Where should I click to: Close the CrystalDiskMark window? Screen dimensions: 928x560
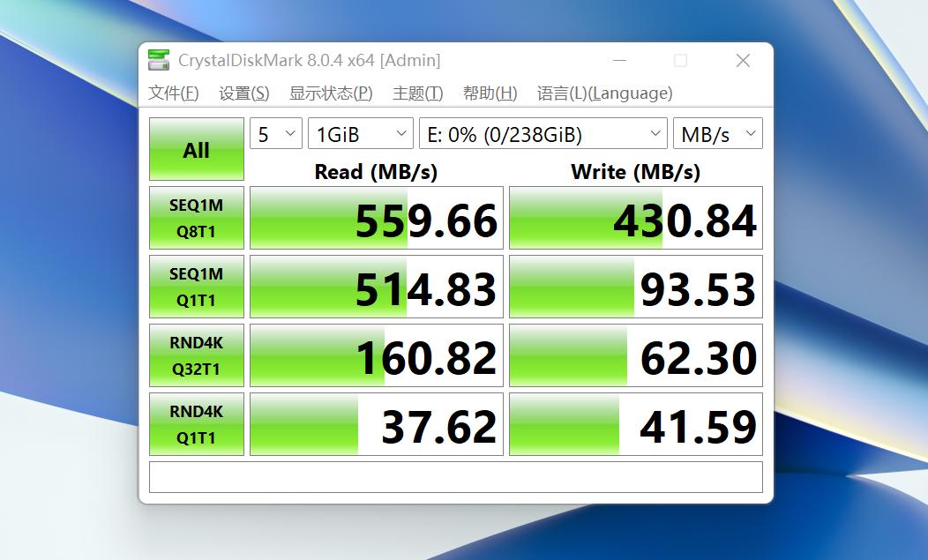point(743,60)
